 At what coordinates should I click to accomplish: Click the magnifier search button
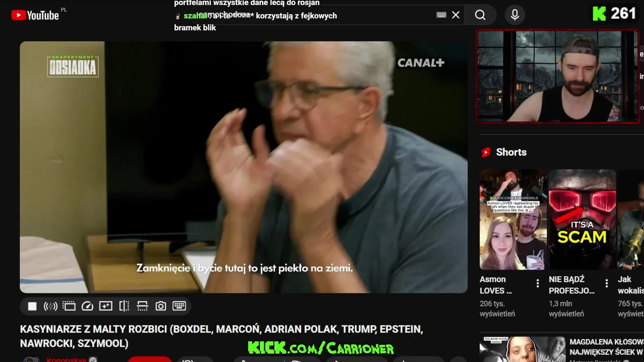coord(480,15)
